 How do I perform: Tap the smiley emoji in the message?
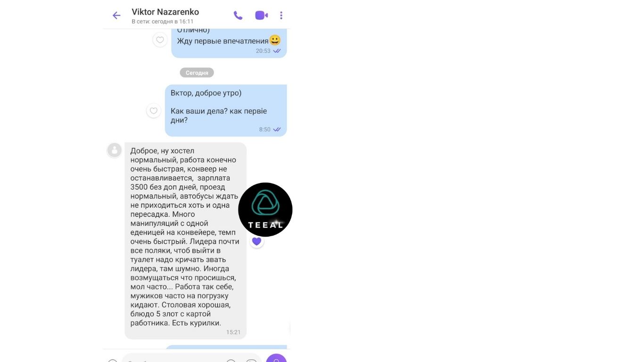click(x=275, y=41)
